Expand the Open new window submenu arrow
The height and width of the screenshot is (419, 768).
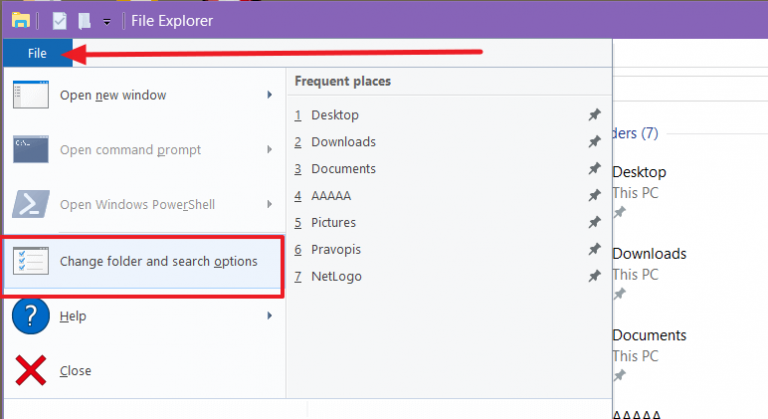(x=269, y=95)
